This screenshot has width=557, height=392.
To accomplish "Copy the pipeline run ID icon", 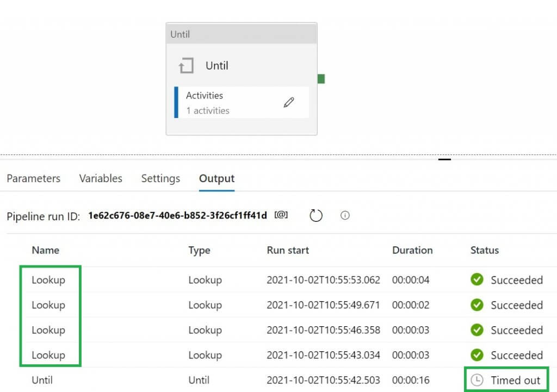I will click(x=281, y=215).
